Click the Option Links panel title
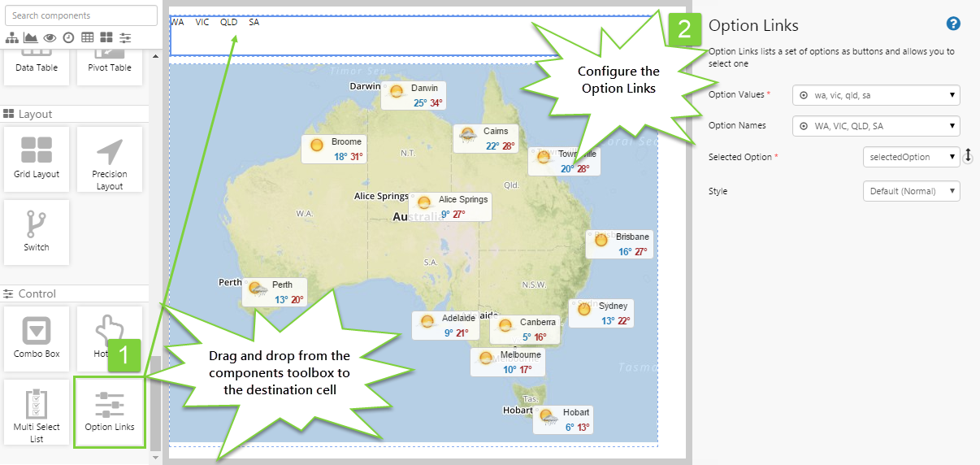The image size is (980, 465). pos(753,26)
